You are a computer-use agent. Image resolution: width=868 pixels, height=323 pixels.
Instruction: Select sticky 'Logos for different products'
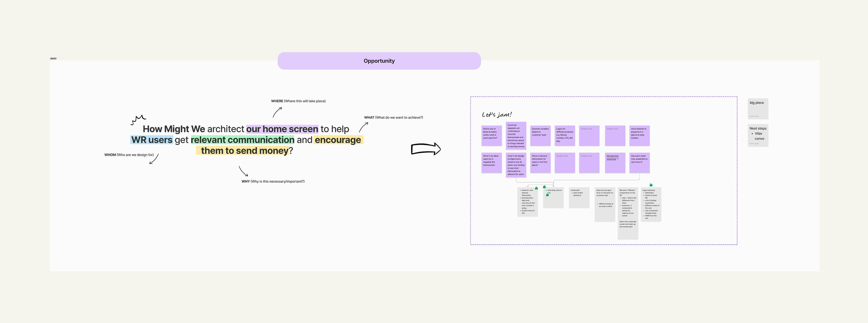click(565, 136)
